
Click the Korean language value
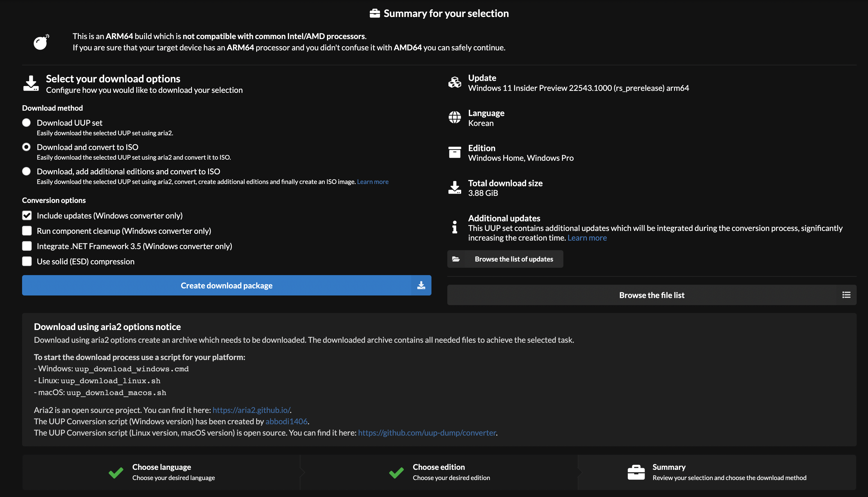coord(481,123)
